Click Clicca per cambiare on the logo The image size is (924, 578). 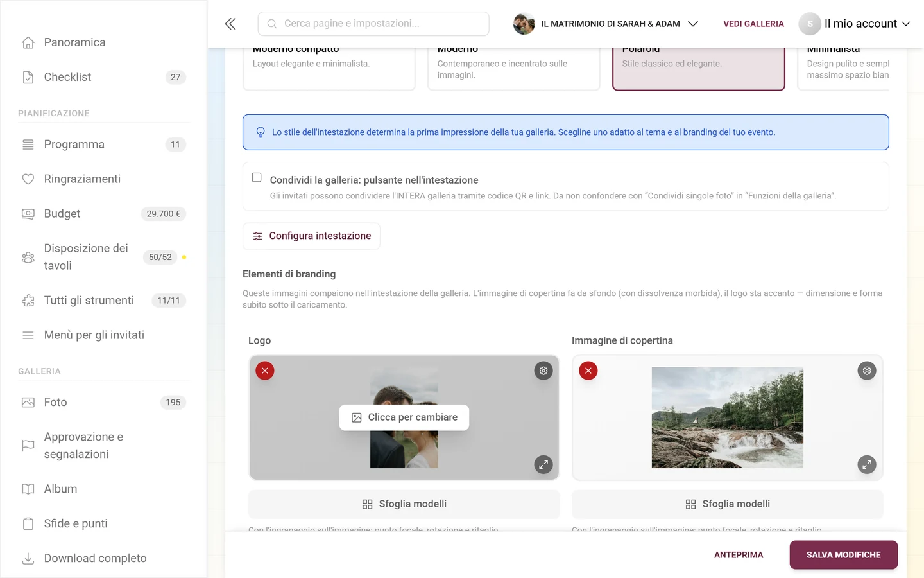click(x=404, y=417)
